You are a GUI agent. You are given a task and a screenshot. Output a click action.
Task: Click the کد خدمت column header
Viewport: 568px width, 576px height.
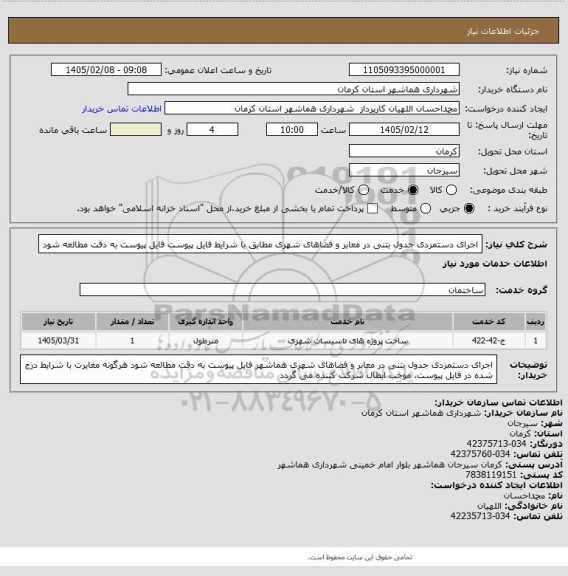[489, 322]
